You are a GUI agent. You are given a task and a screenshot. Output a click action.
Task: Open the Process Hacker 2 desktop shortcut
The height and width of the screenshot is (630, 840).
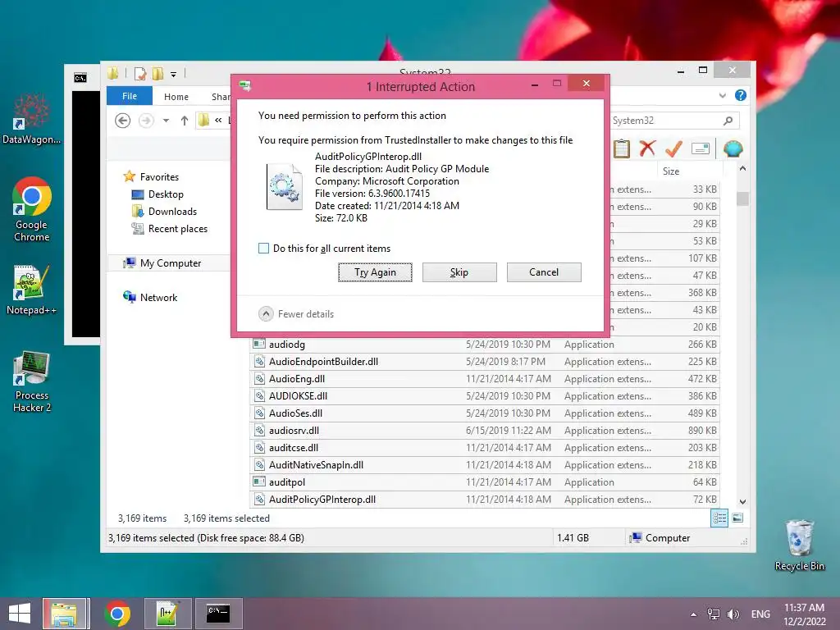click(x=32, y=381)
